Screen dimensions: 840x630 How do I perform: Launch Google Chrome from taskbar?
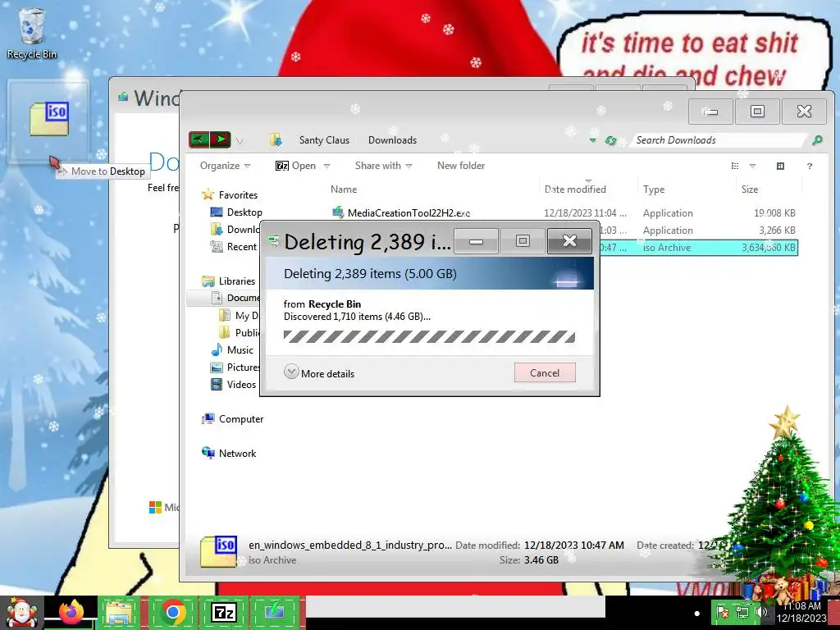point(173,612)
